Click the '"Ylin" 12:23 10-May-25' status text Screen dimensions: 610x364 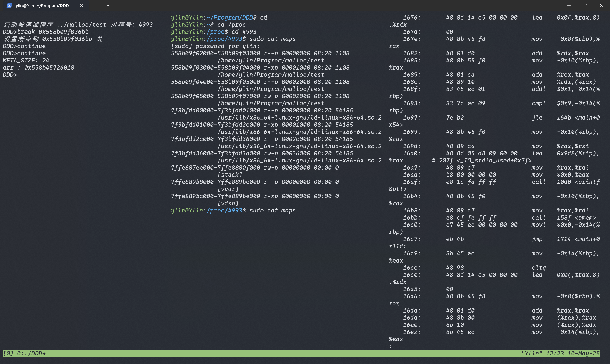560,354
